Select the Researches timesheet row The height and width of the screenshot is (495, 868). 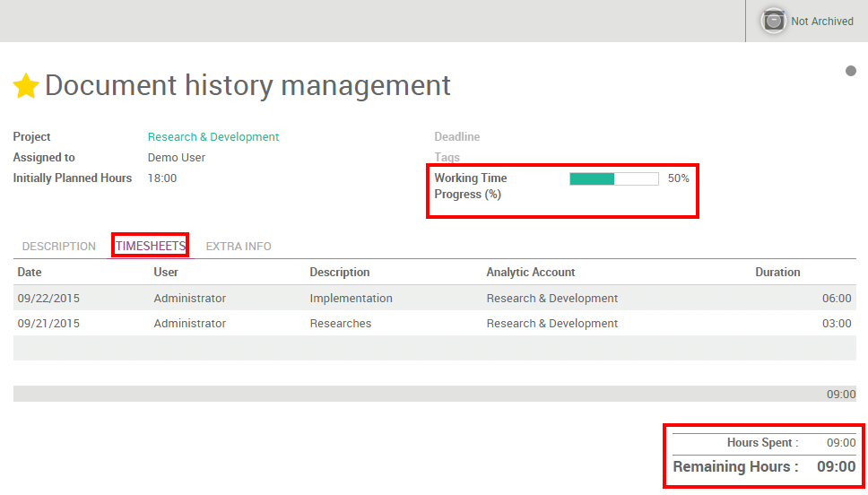[340, 323]
